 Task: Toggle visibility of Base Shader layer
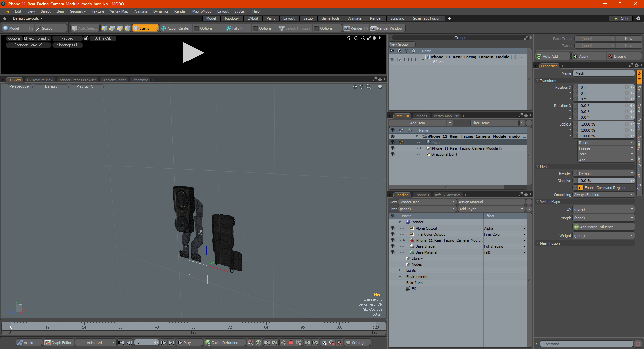pyautogui.click(x=392, y=246)
